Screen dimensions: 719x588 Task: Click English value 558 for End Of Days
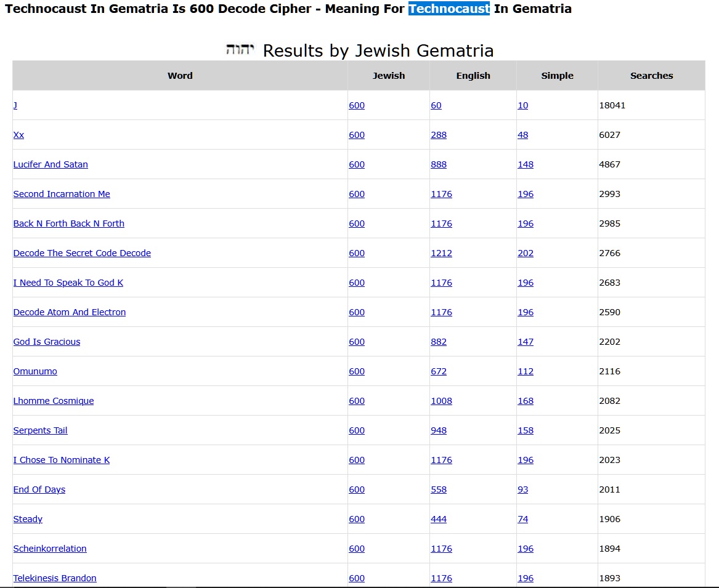pyautogui.click(x=439, y=489)
